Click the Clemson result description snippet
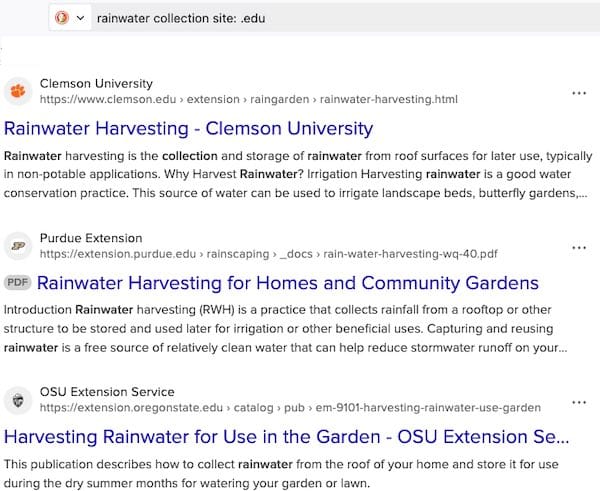600x491 pixels. coord(295,175)
